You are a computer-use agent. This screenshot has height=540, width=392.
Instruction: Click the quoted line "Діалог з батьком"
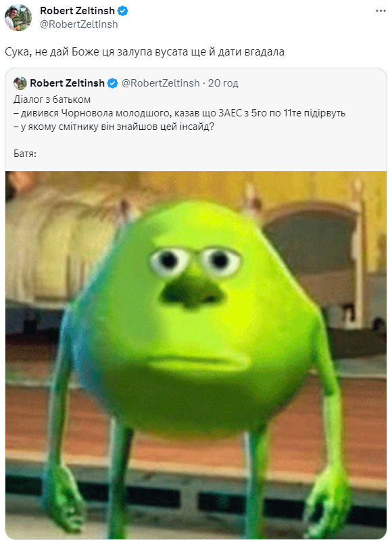pyautogui.click(x=52, y=99)
